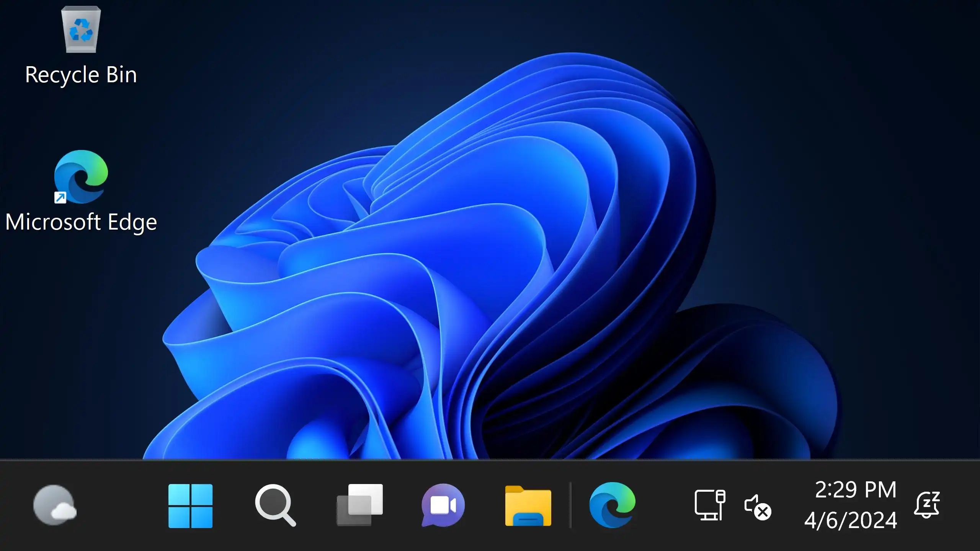Click the muted speaker volume icon
Image resolution: width=980 pixels, height=551 pixels.
pos(757,507)
